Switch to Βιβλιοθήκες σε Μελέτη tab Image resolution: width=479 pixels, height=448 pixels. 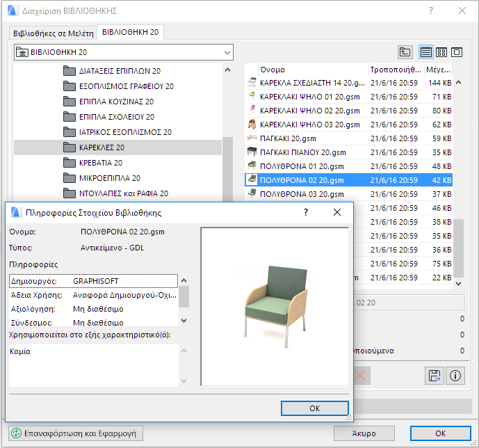53,33
